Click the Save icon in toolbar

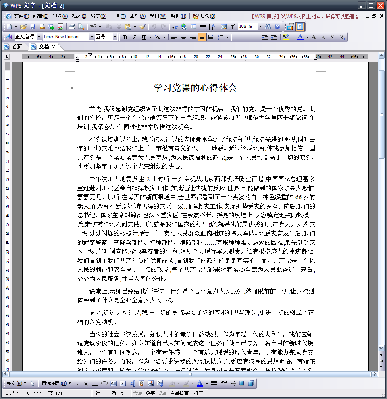pyautogui.click(x=33, y=27)
